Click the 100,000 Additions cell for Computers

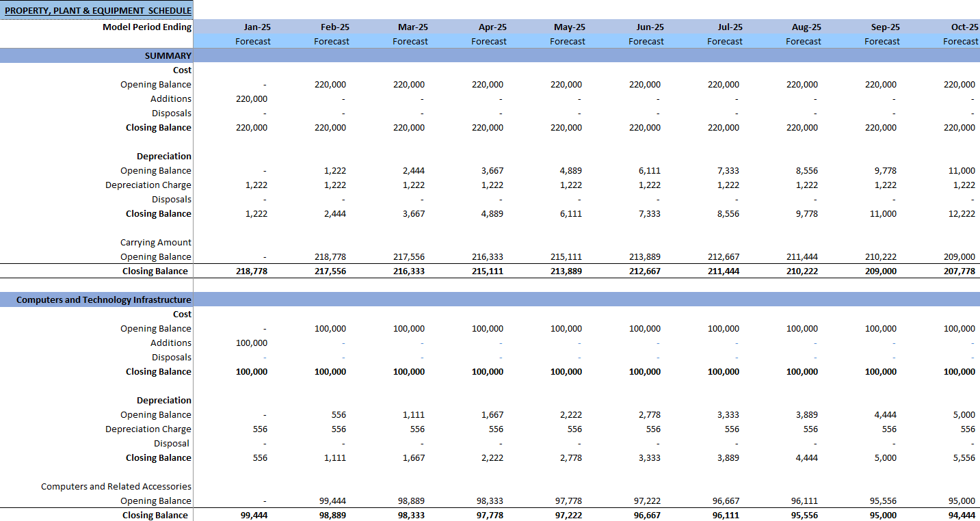[253, 343]
